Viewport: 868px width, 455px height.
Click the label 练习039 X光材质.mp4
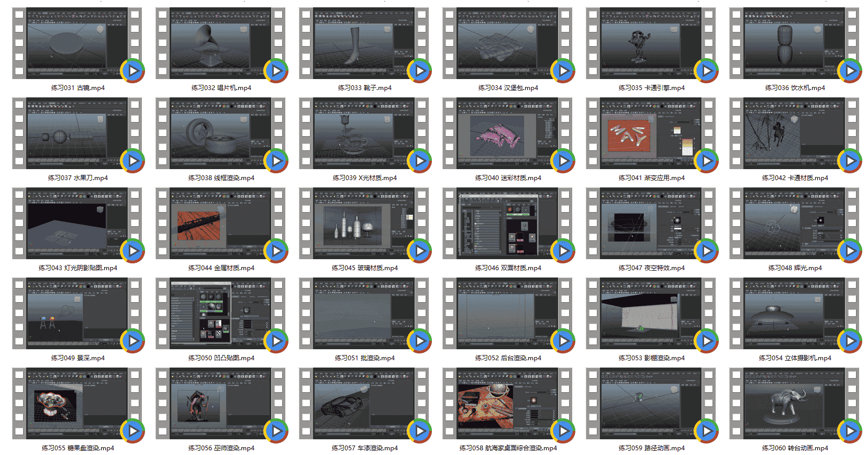click(x=365, y=178)
